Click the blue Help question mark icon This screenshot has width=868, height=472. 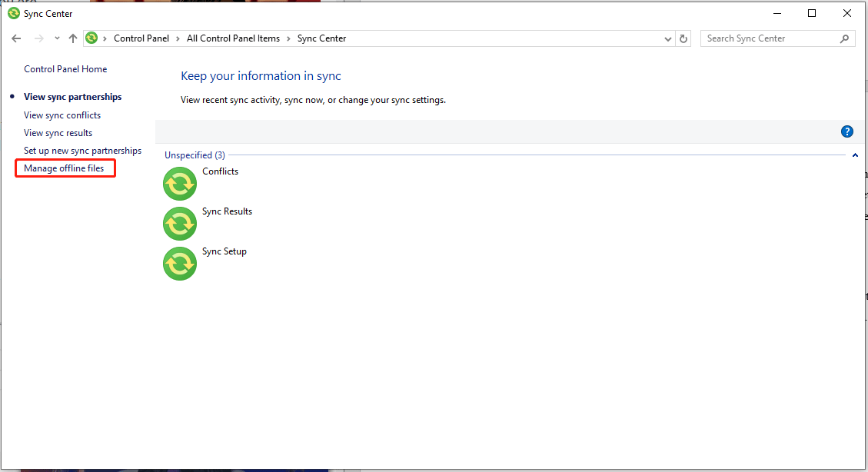click(x=847, y=131)
